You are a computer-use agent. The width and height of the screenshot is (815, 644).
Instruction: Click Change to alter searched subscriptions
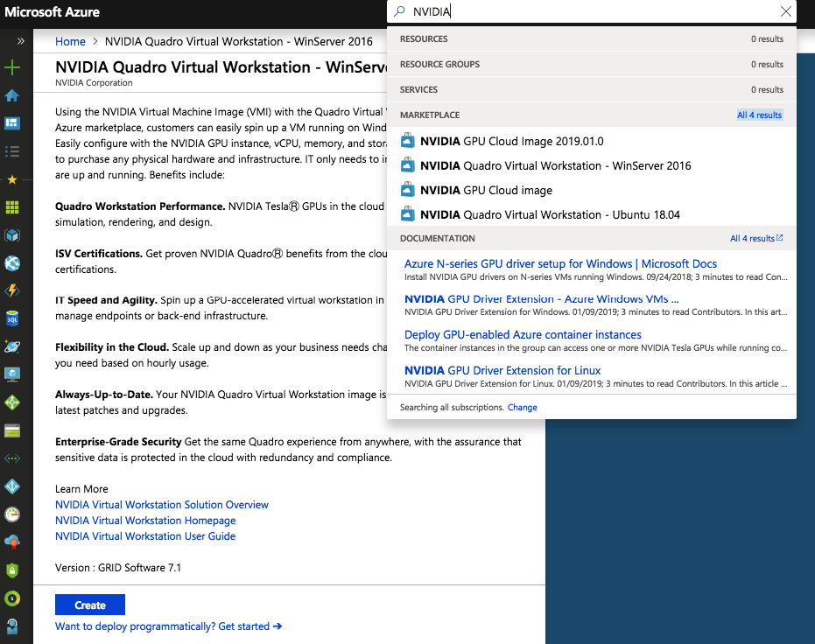coord(522,408)
